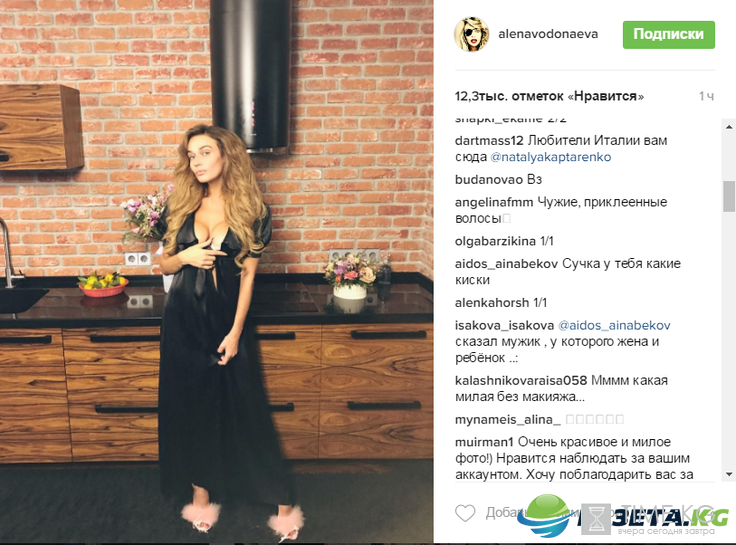
Task: Open commenter angelinafmm profile
Action: pos(494,202)
